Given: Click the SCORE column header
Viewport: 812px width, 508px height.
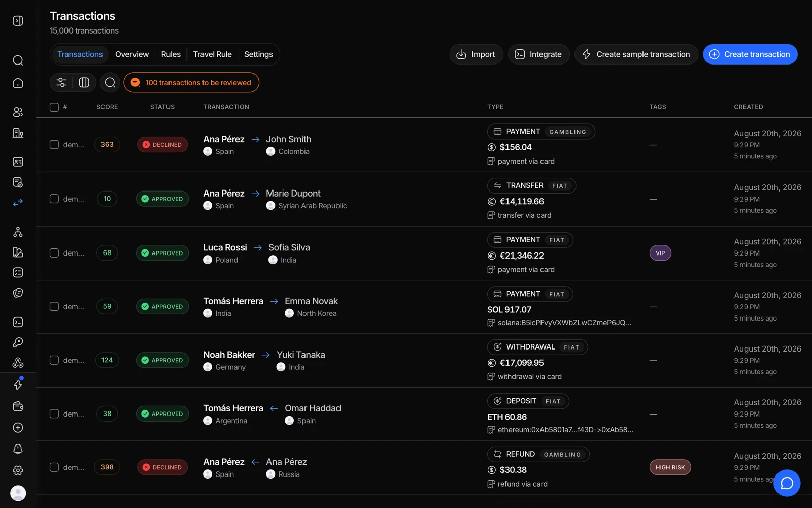Looking at the screenshot, I should point(107,107).
